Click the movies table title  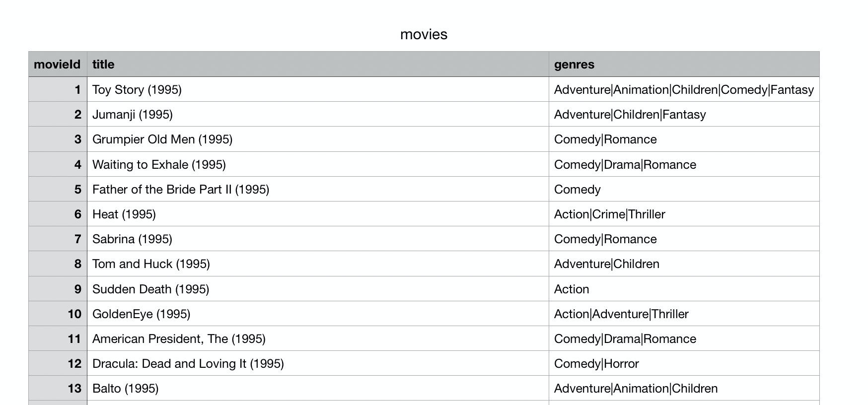pyautogui.click(x=424, y=34)
